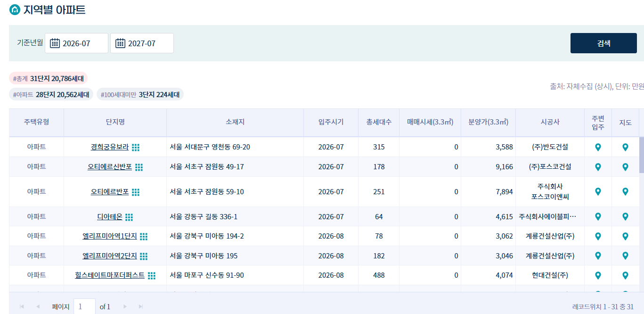Sort by 분양가(3.3㎡) column header
The width and height of the screenshot is (644, 314).
489,122
